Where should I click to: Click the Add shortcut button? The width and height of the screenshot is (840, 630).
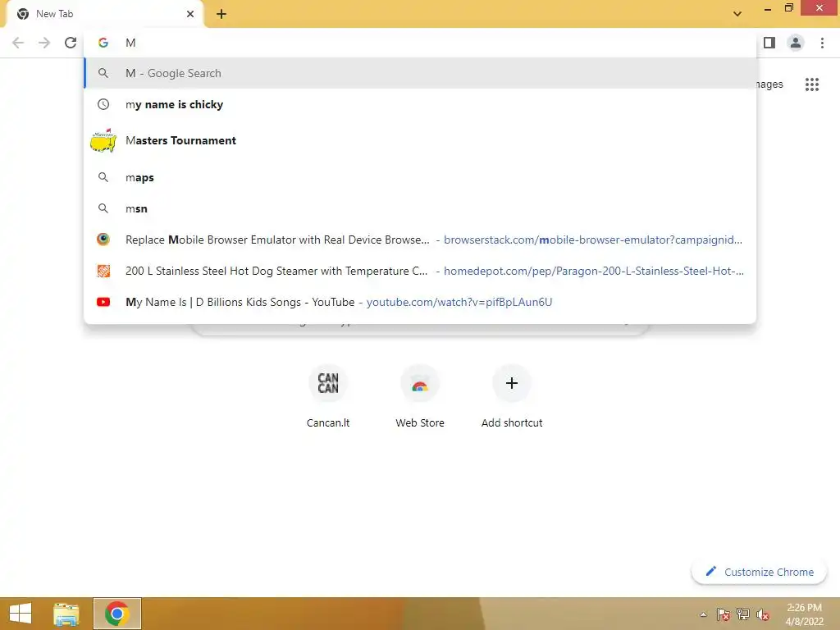point(512,395)
